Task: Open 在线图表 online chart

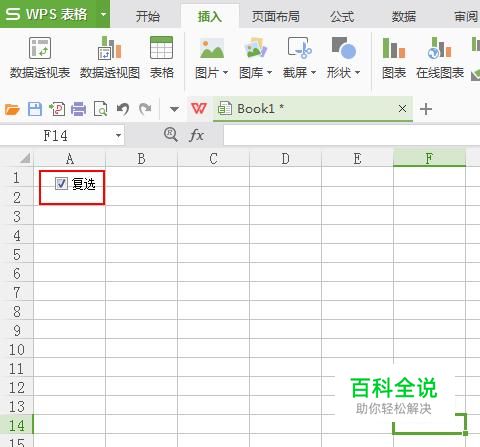Action: [440, 58]
